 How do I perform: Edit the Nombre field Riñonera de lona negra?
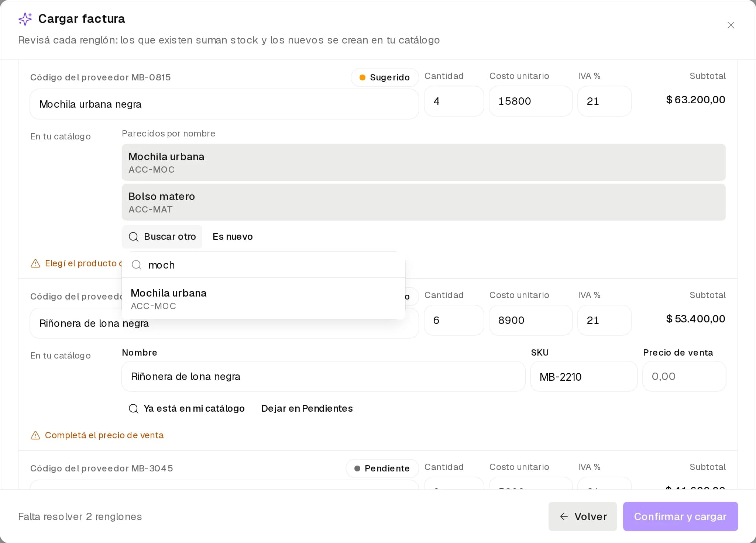pos(323,376)
